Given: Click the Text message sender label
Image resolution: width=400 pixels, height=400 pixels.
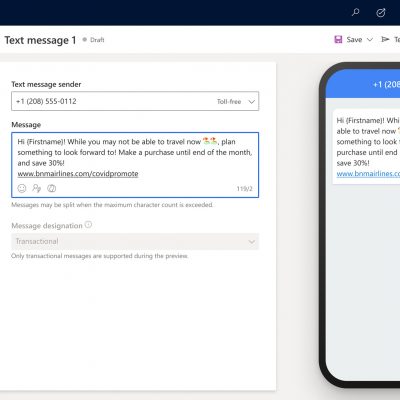Looking at the screenshot, I should pos(46,84).
